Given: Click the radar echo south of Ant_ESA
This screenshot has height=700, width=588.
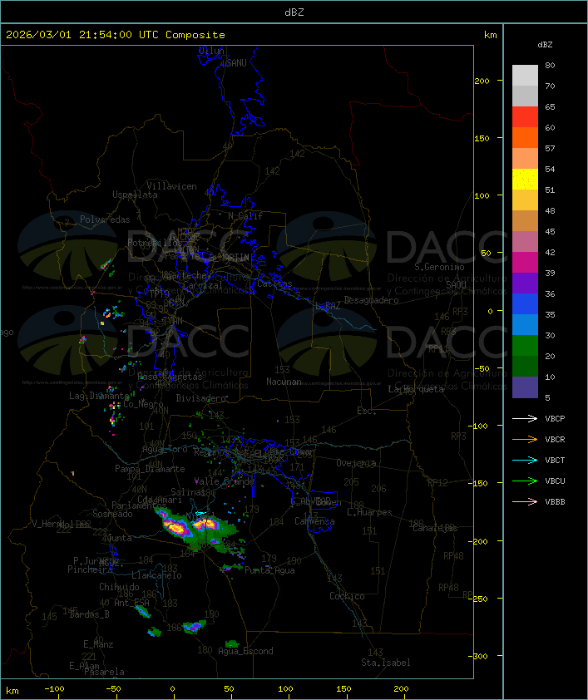Looking at the screenshot, I should pos(143,612).
